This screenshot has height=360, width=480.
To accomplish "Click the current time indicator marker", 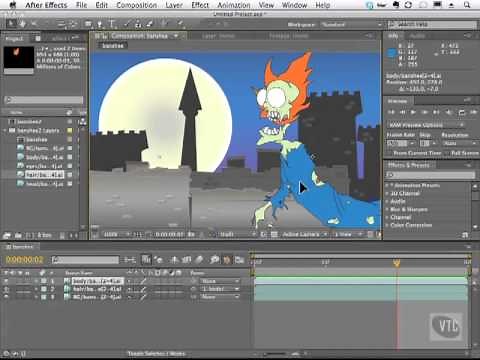I will 397,264.
